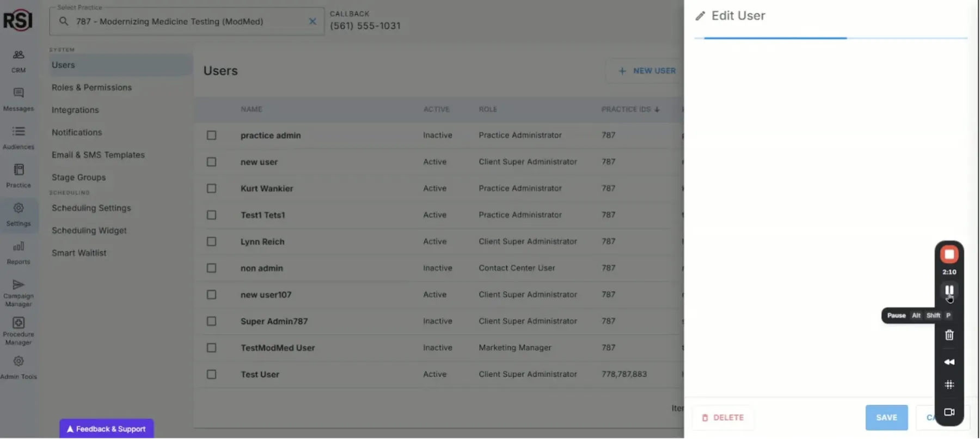The height and width of the screenshot is (439, 980).
Task: Clear the selected practice with X
Action: [313, 22]
